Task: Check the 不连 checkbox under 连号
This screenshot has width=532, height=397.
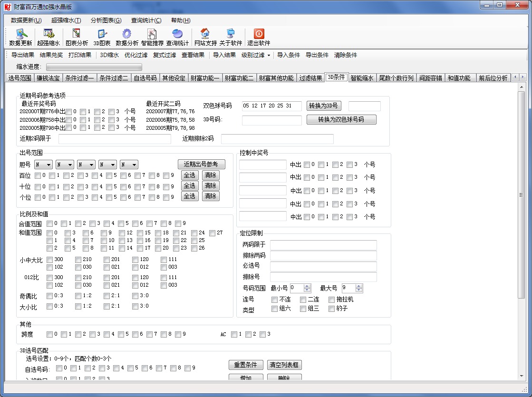Action: coord(275,300)
